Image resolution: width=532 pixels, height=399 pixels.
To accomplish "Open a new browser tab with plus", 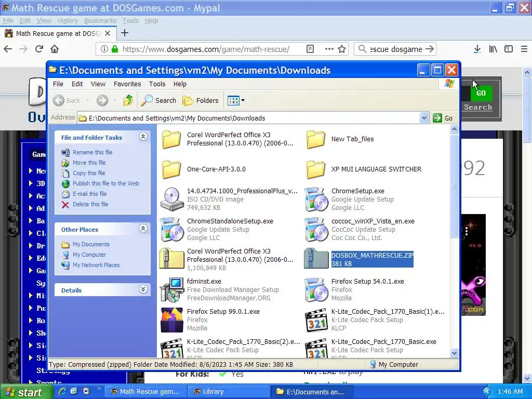I will [x=125, y=33].
